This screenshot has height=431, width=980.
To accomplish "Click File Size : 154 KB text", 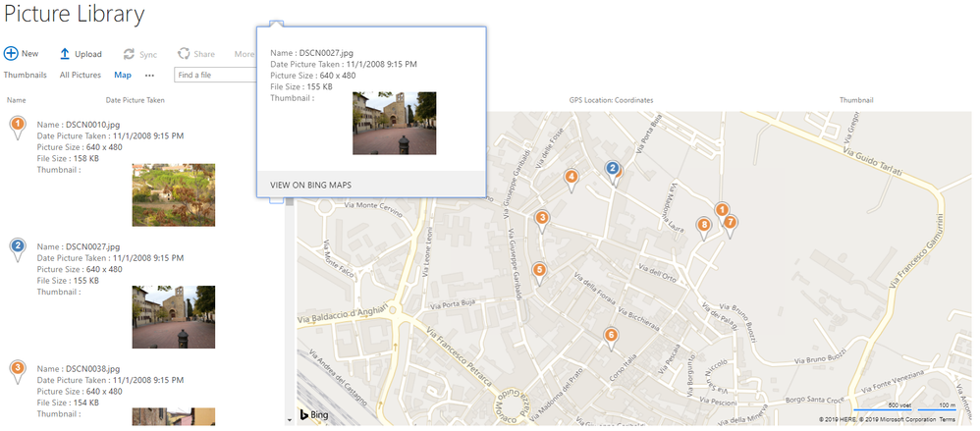I will pyautogui.click(x=68, y=403).
